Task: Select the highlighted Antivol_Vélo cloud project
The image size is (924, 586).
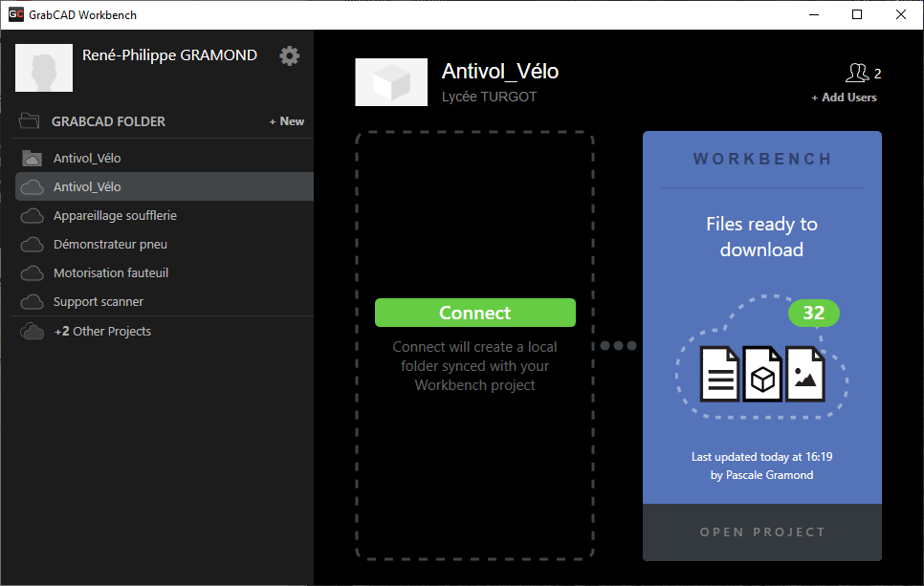Action: 165,186
